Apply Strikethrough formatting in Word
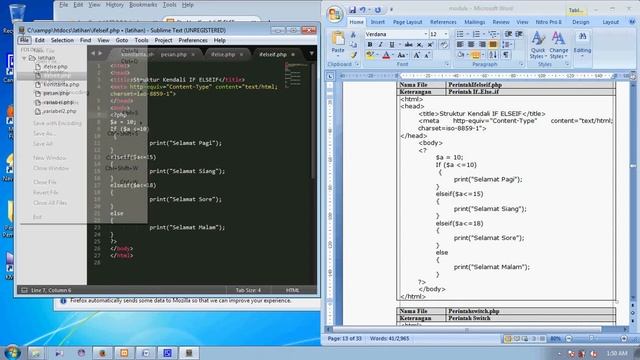640x360 pixels. (x=409, y=44)
